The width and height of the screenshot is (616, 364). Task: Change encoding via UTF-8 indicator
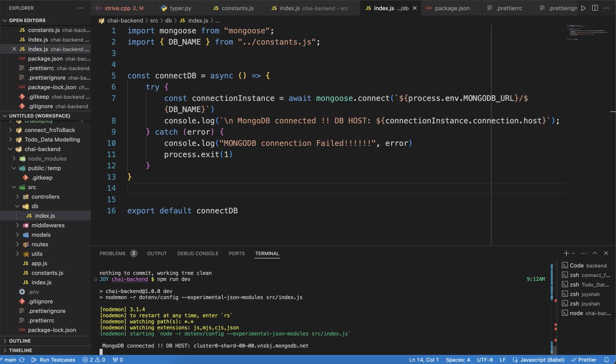[x=484, y=360]
